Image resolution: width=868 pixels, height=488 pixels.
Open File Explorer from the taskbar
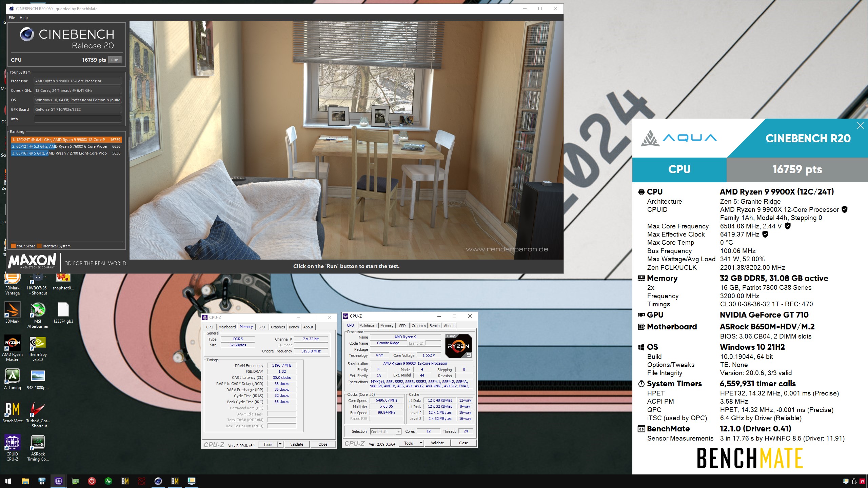click(25, 481)
